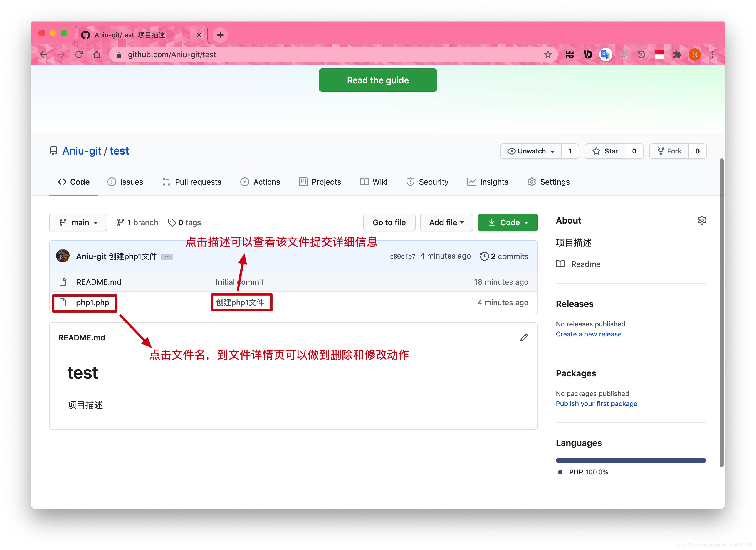
Task: Close the Aniu-git/test tab
Action: 199,35
